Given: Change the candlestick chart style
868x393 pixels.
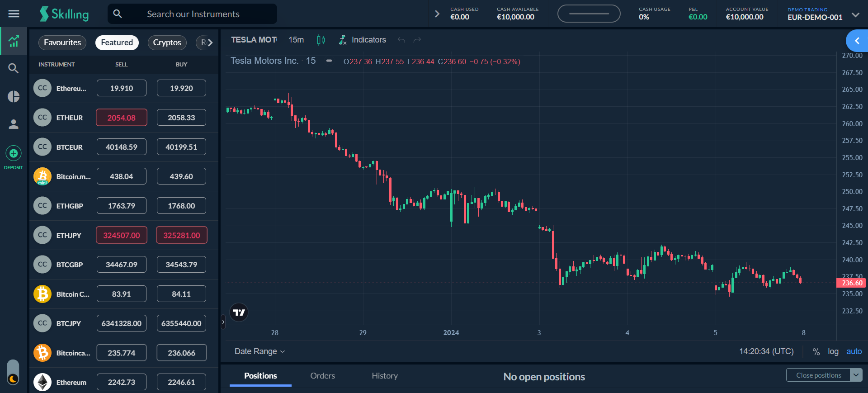Looking at the screenshot, I should [321, 40].
